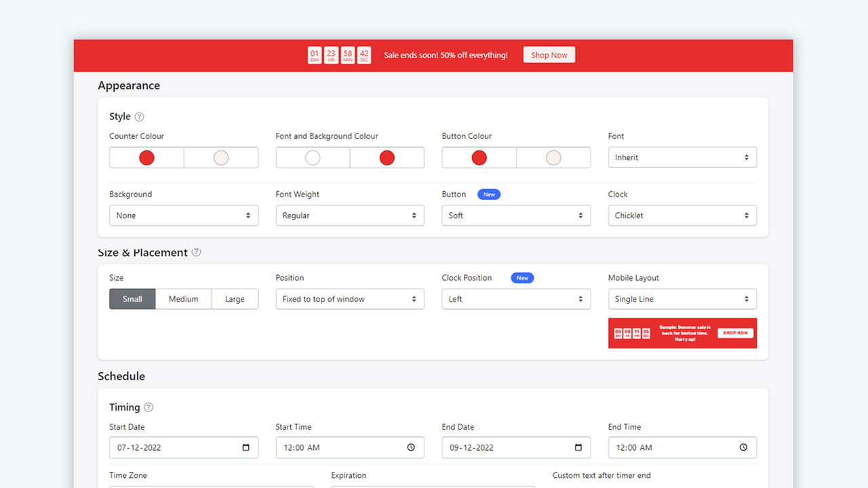Open the Timing help icon
The height and width of the screenshot is (488, 868).
(148, 407)
